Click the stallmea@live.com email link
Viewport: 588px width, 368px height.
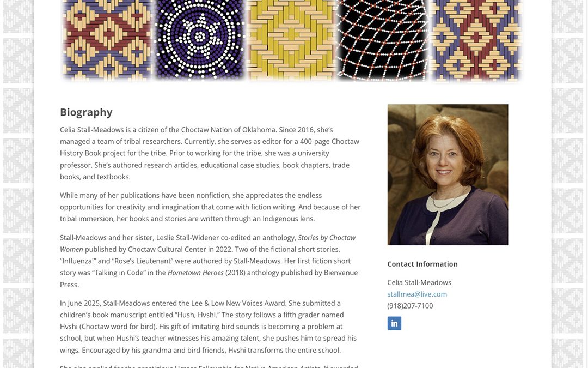[417, 294]
